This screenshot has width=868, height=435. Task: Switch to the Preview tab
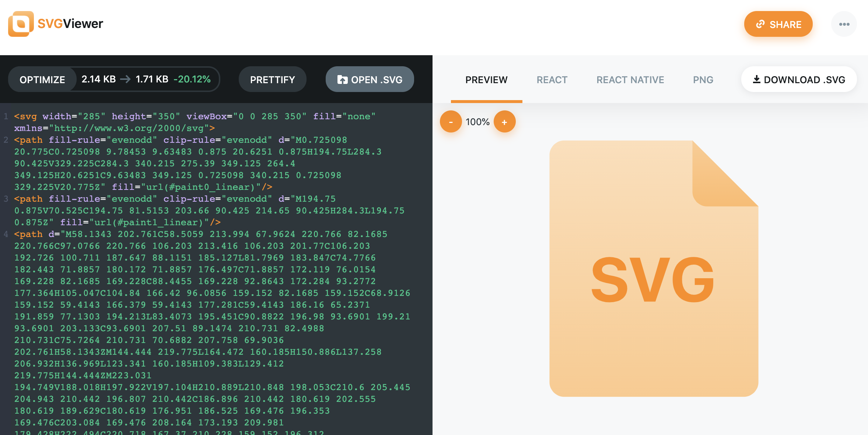486,80
